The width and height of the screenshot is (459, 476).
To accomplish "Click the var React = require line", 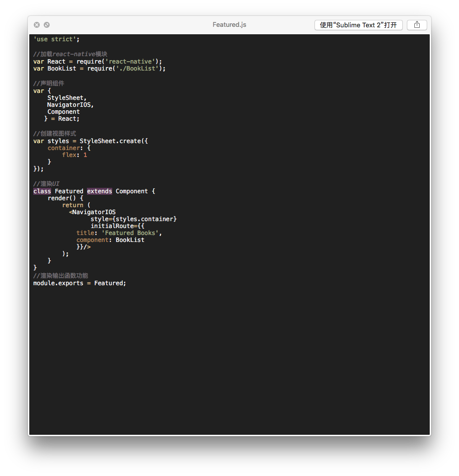I will coord(98,61).
